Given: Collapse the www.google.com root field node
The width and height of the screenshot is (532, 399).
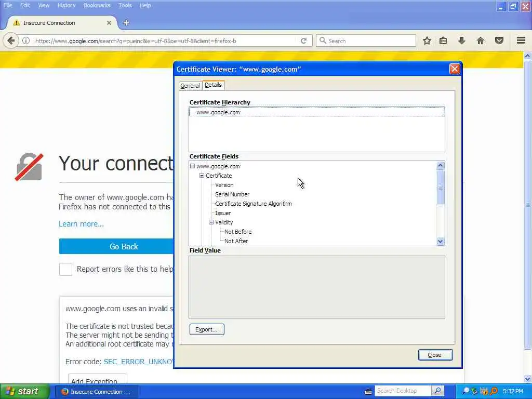Looking at the screenshot, I should [x=192, y=166].
